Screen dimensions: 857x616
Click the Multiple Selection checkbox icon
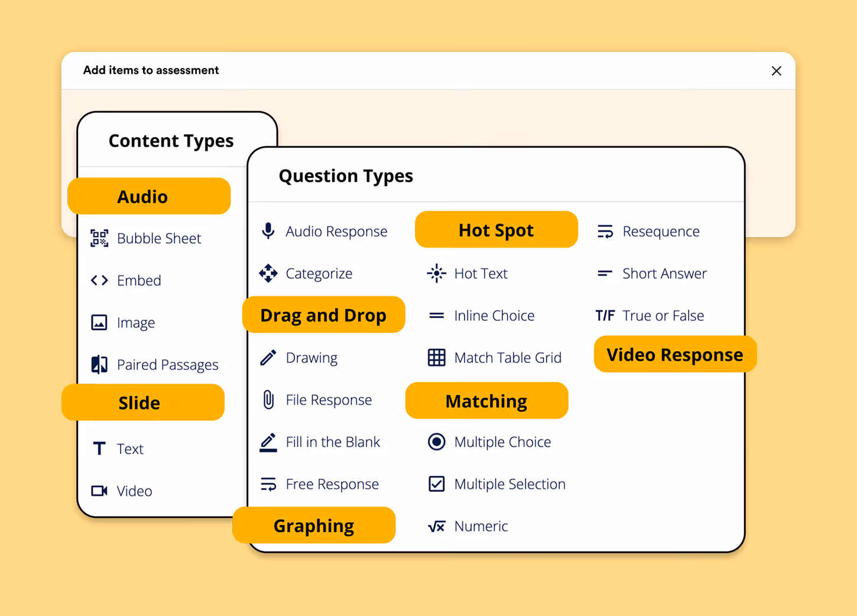[437, 484]
